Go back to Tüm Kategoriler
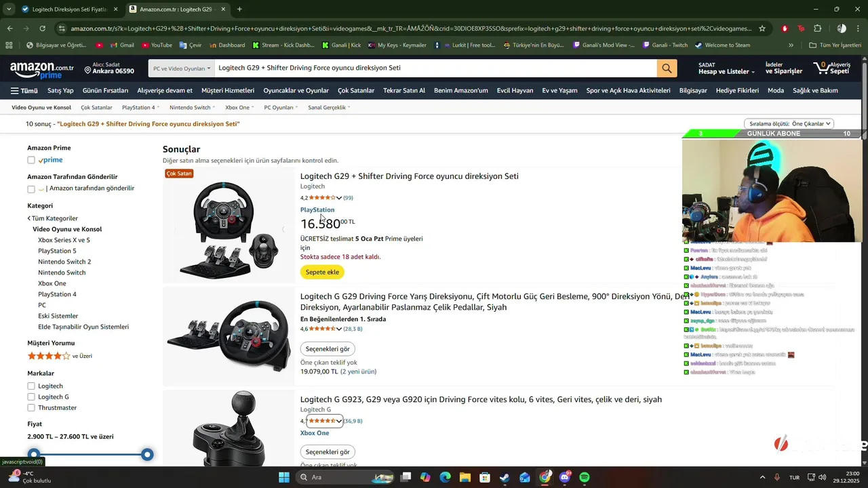Image resolution: width=868 pixels, height=488 pixels. [x=53, y=218]
